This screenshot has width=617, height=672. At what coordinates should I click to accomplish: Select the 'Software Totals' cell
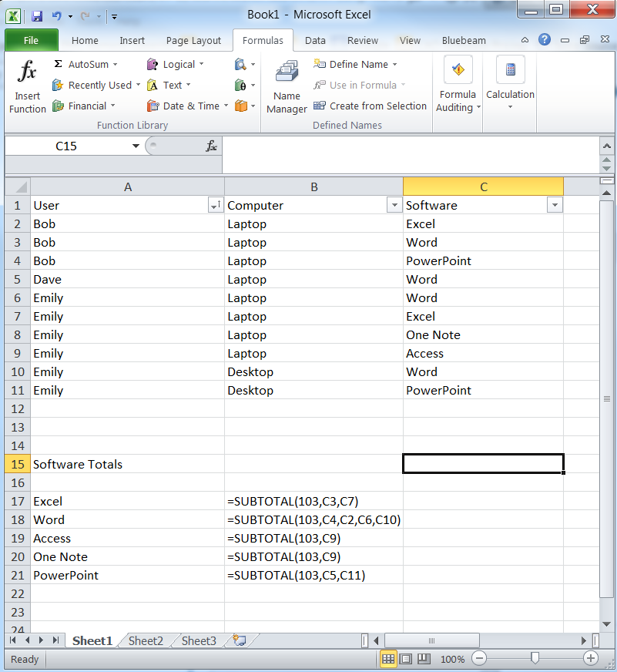pyautogui.click(x=127, y=464)
